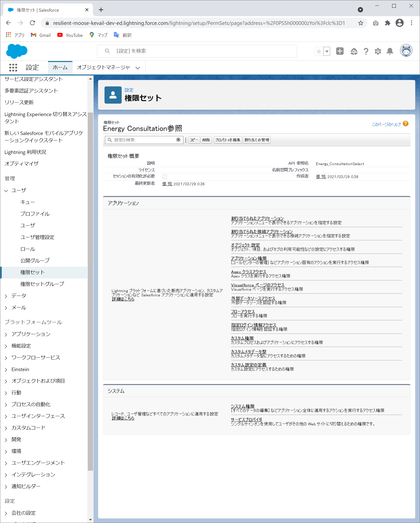Image resolution: width=420 pixels, height=523 pixels.
Task: Collapse the ユーザ section in sidebar
Action: pos(6,191)
